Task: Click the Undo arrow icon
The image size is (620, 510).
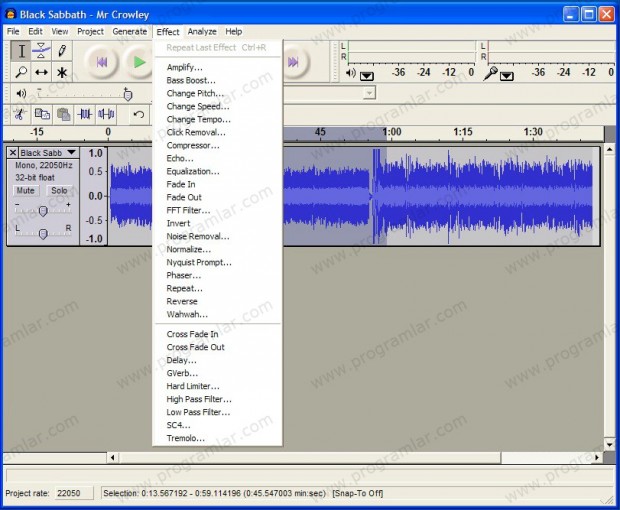Action: (x=138, y=115)
